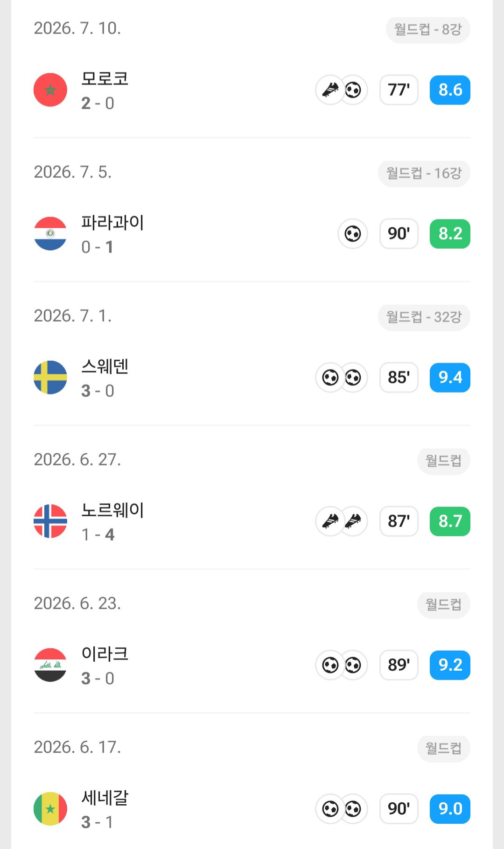Open the 세네갈 3 - 1 match
Image resolution: width=504 pixels, height=849 pixels.
coord(252,808)
